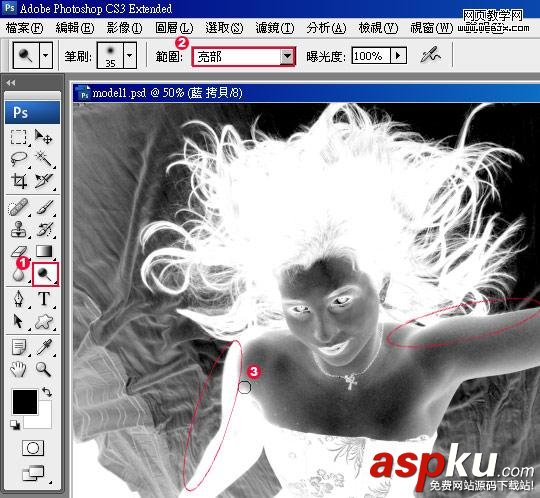540x498 pixels.
Task: Open the 檢視(V) menu
Action: pyautogui.click(x=378, y=28)
